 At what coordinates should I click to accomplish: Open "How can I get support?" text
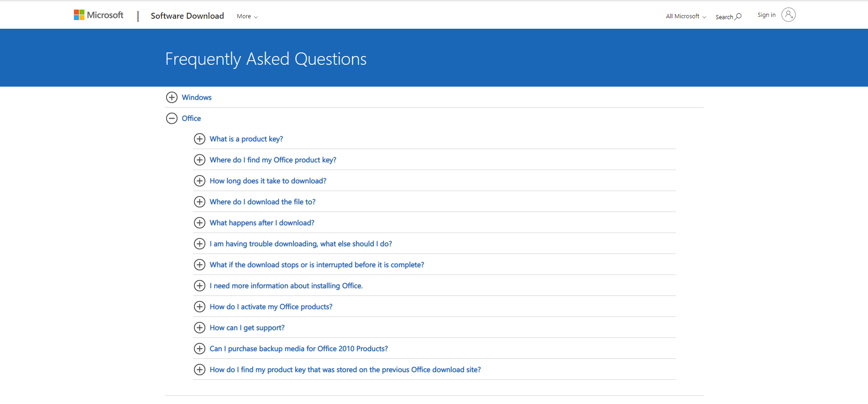pos(247,328)
